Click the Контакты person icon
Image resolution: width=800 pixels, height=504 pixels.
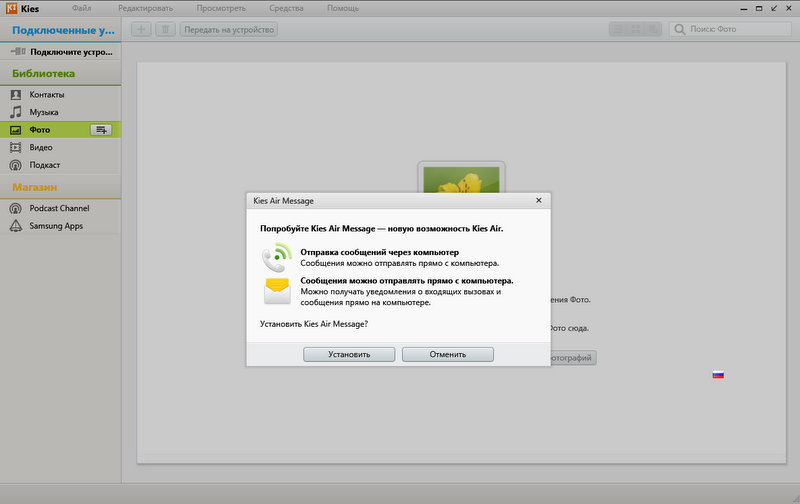(x=16, y=94)
